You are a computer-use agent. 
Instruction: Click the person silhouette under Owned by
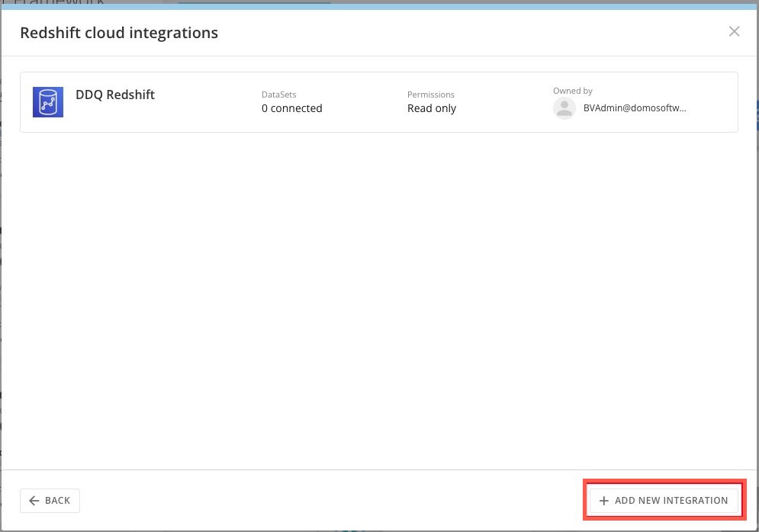564,108
